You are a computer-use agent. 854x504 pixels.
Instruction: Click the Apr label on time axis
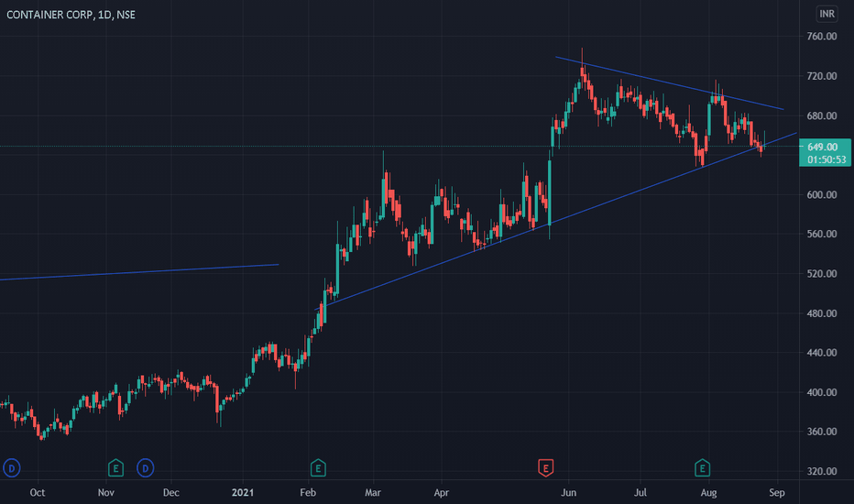click(441, 493)
